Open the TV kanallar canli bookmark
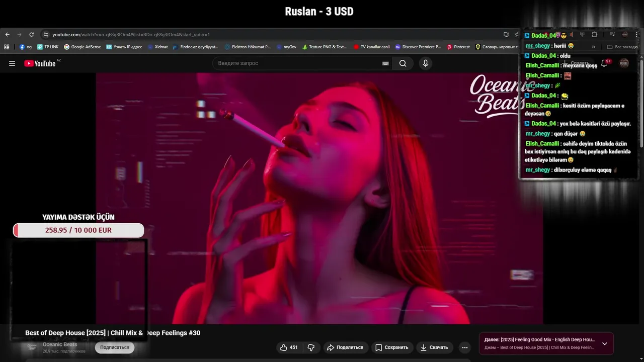This screenshot has height=362, width=644. click(x=372, y=47)
